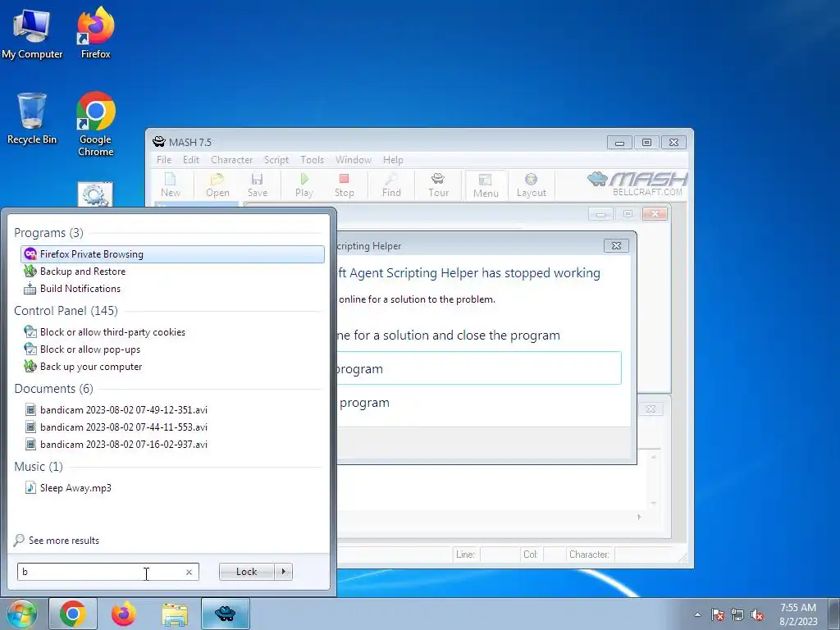Open the Character menu

[231, 160]
